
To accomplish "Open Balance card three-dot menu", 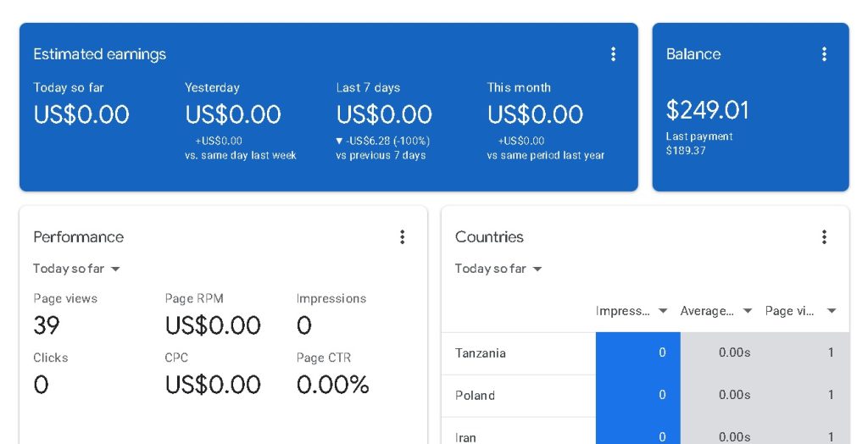I will tap(824, 54).
